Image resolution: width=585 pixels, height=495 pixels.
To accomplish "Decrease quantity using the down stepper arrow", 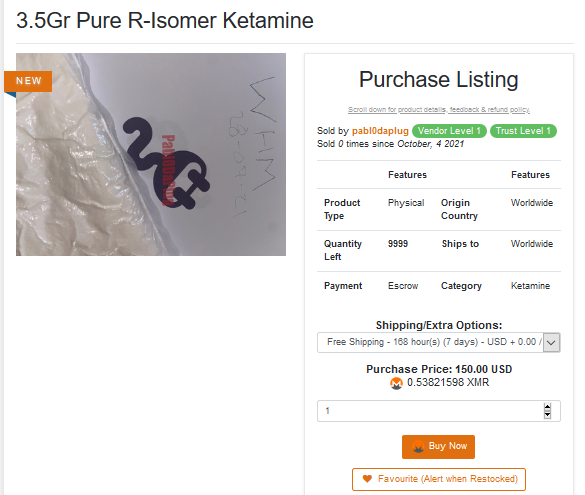I will (x=547, y=415).
